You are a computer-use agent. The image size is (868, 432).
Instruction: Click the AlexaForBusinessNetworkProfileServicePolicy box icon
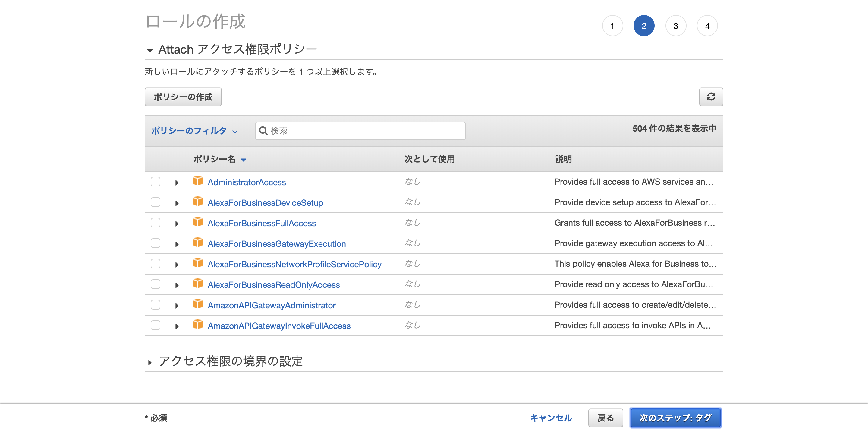(x=197, y=263)
